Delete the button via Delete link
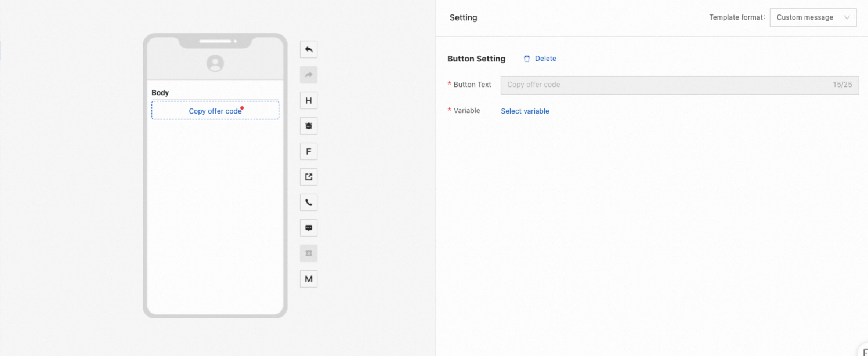Viewport: 868px width, 356px height. tap(545, 59)
